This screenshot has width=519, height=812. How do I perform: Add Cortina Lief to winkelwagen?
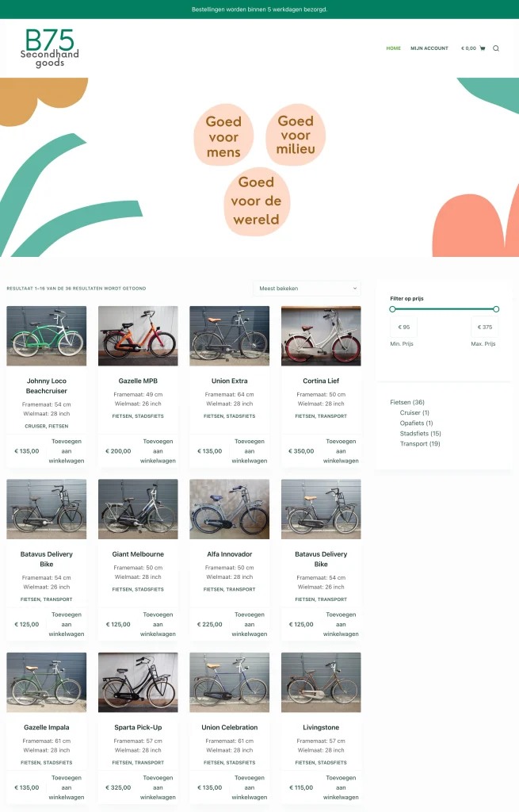coord(341,451)
